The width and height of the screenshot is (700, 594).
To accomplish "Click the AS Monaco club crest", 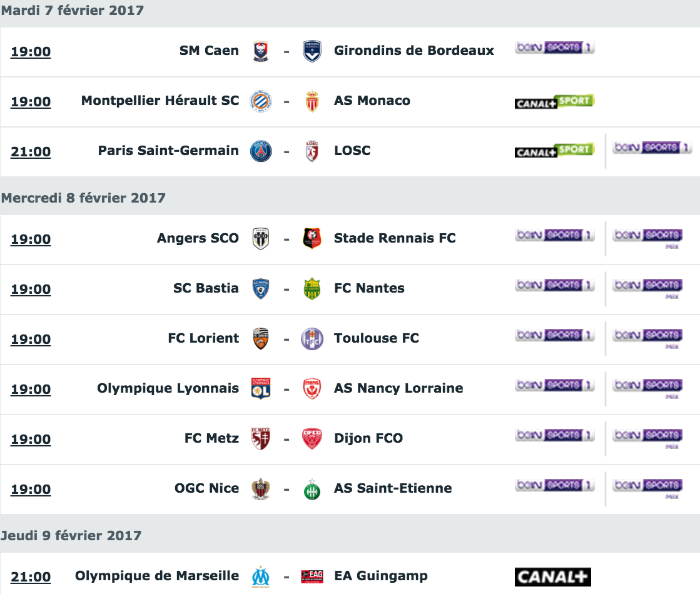I will 312,101.
